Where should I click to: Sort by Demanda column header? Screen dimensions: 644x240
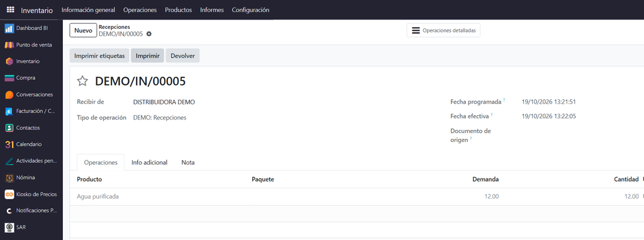coord(486,179)
